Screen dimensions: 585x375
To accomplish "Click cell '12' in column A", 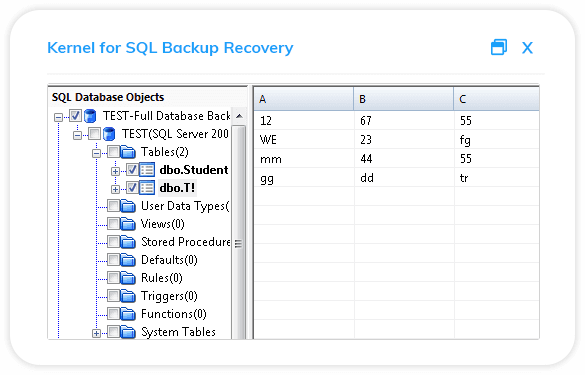I will coord(304,121).
